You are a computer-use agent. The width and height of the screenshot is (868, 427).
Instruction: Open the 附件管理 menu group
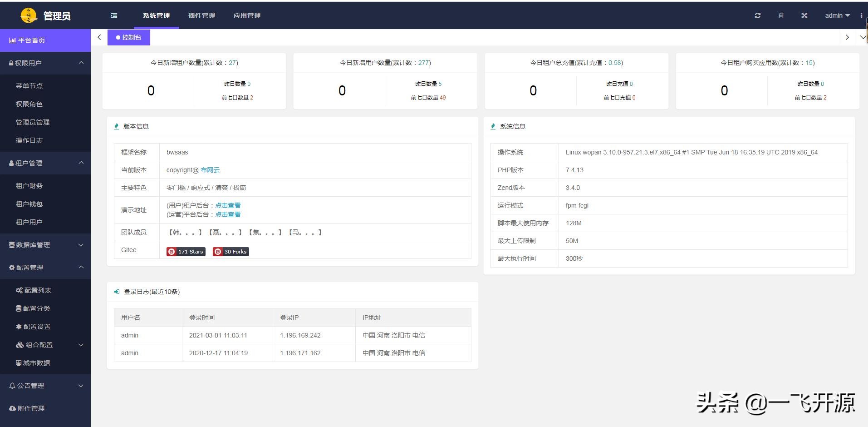tap(45, 408)
